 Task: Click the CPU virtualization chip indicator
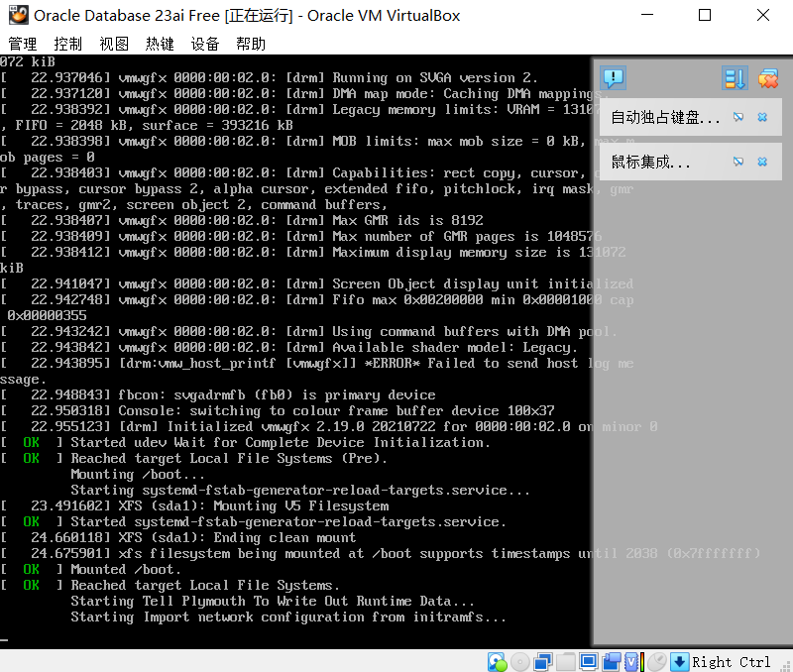click(632, 662)
